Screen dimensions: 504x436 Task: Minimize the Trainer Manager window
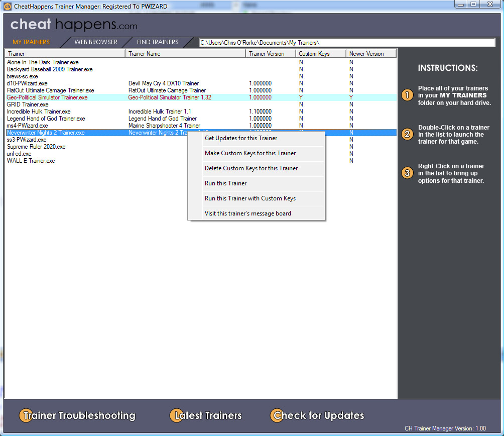[x=461, y=4]
